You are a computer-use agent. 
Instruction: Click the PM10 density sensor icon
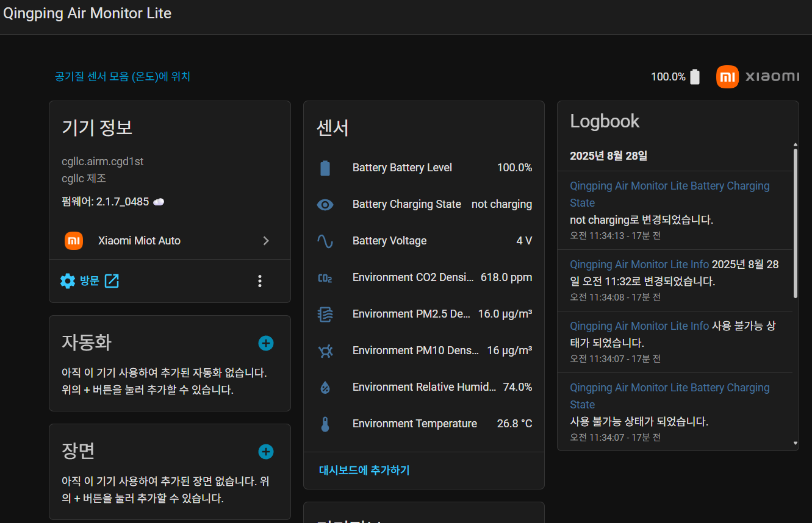pos(325,351)
